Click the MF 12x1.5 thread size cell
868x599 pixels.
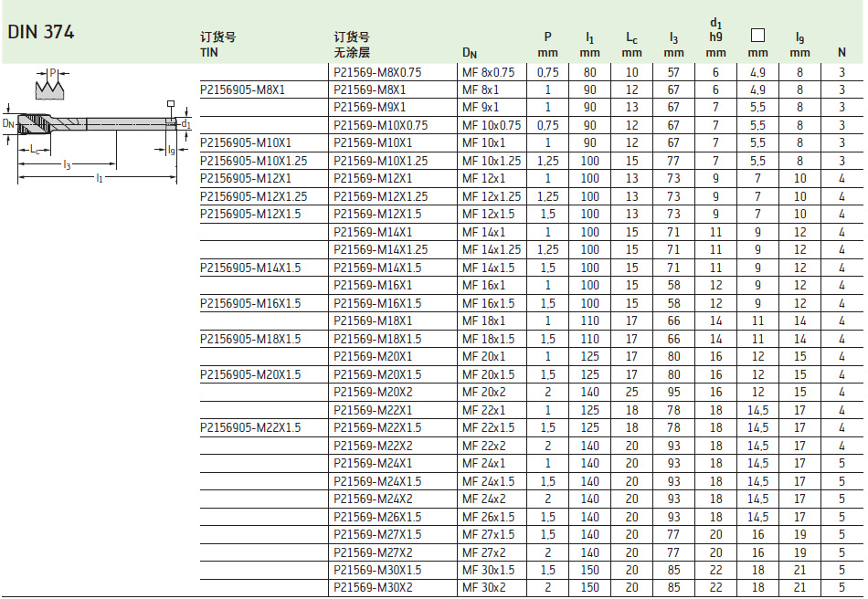pyautogui.click(x=489, y=215)
